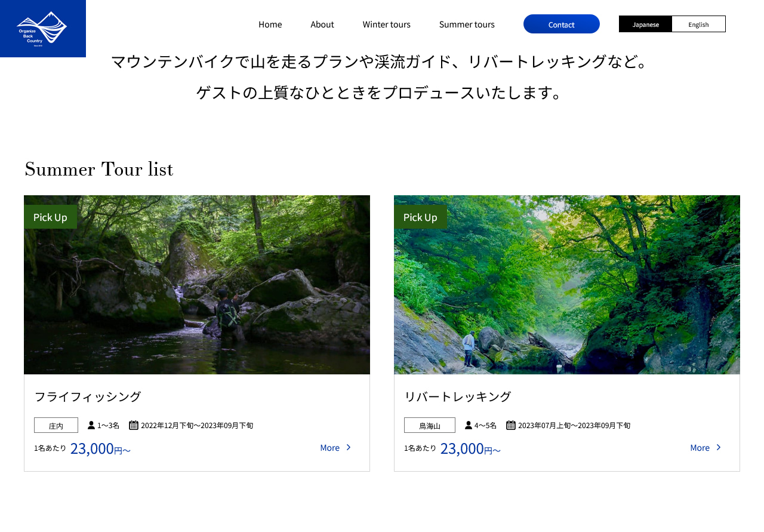Click the More chevron arrow on fly fishing card
This screenshot has height=532, width=764.
pos(349,447)
